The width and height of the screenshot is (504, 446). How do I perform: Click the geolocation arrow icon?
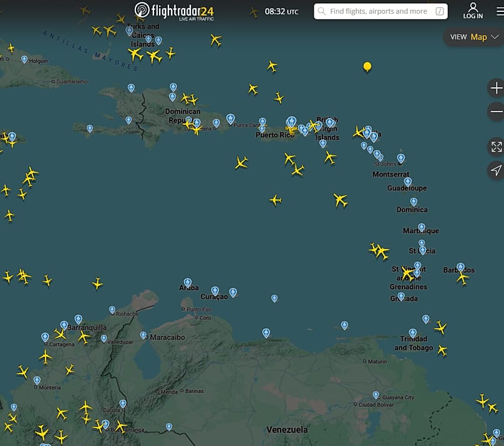click(495, 170)
